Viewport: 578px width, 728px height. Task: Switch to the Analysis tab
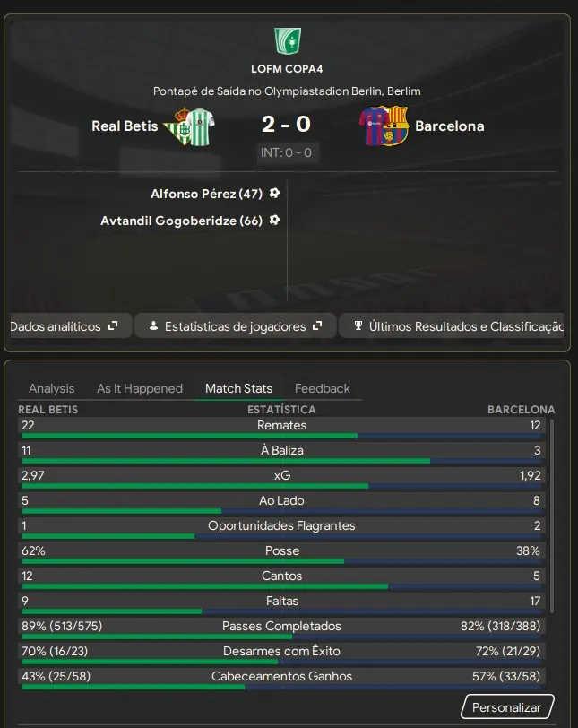click(x=52, y=388)
